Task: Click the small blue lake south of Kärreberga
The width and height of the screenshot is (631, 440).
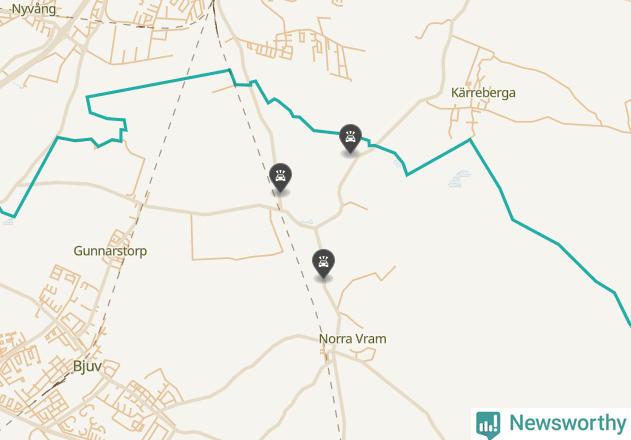Action: tap(459, 179)
